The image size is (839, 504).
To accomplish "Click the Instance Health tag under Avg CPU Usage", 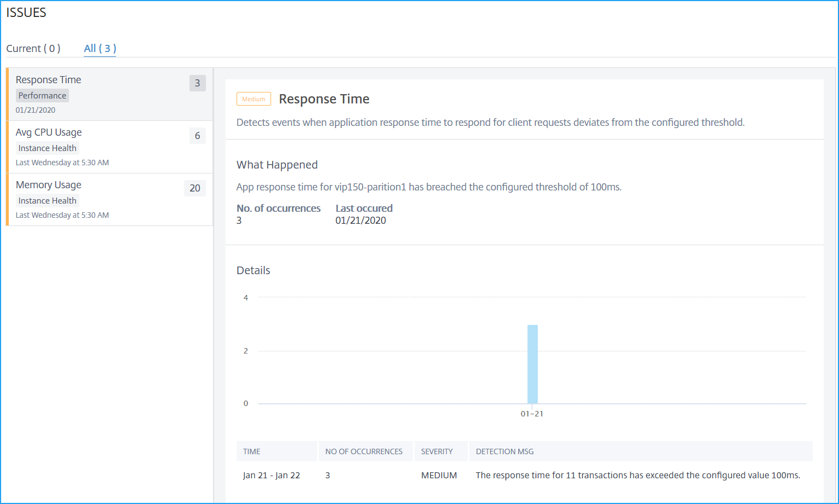I will point(47,148).
